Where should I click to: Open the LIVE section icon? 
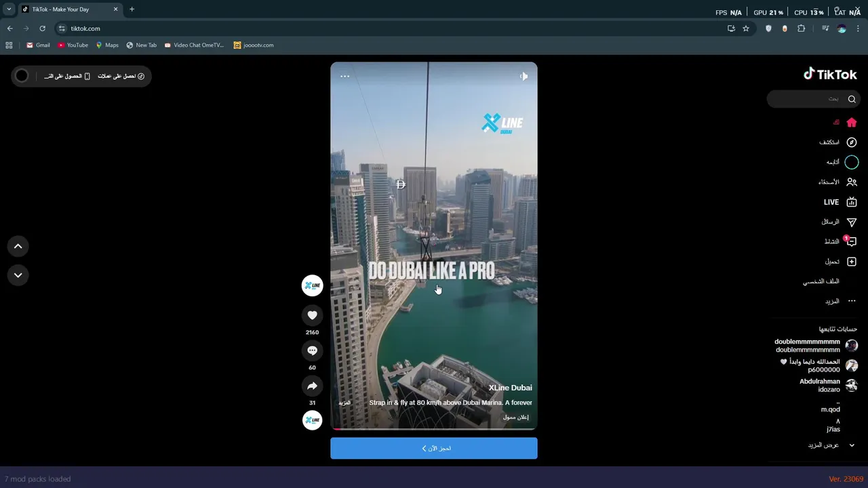pyautogui.click(x=852, y=202)
